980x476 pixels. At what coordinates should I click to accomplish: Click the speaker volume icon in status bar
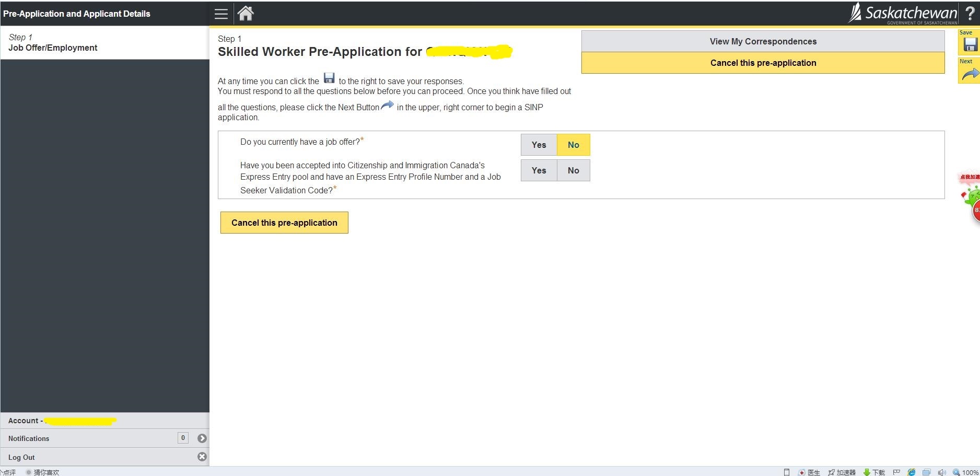[941, 472]
